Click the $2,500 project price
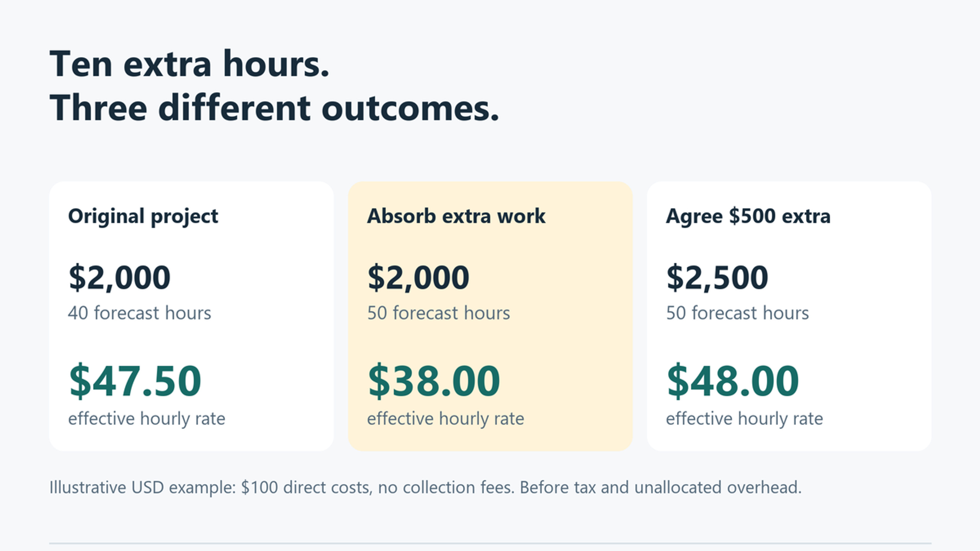The height and width of the screenshot is (551, 980). tap(717, 277)
